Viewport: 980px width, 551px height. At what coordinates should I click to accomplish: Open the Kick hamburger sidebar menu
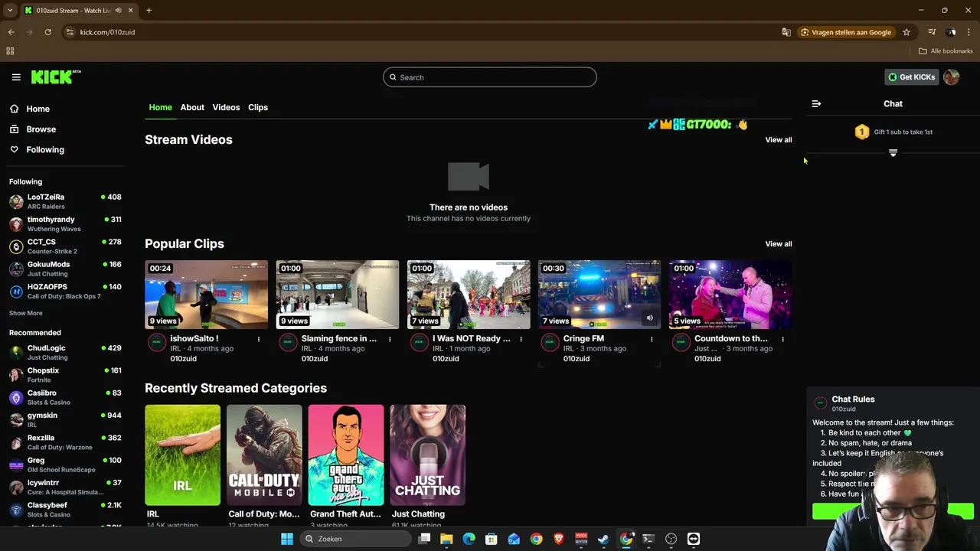tap(16, 77)
